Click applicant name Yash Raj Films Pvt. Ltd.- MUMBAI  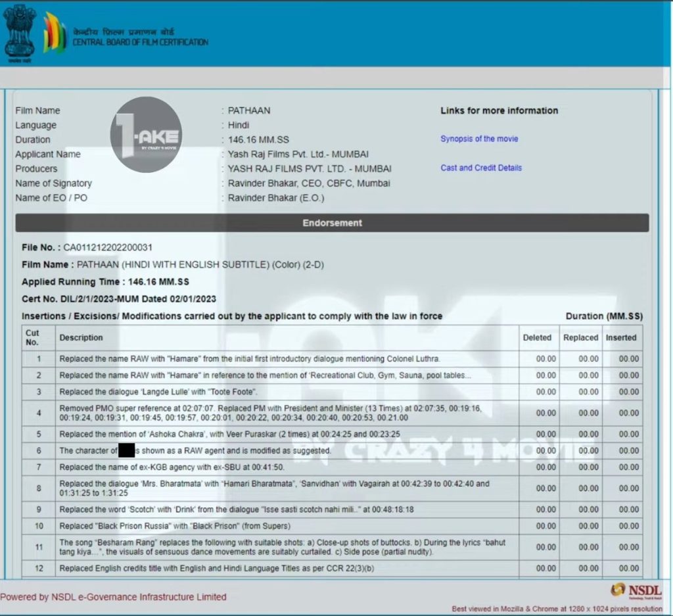(298, 154)
